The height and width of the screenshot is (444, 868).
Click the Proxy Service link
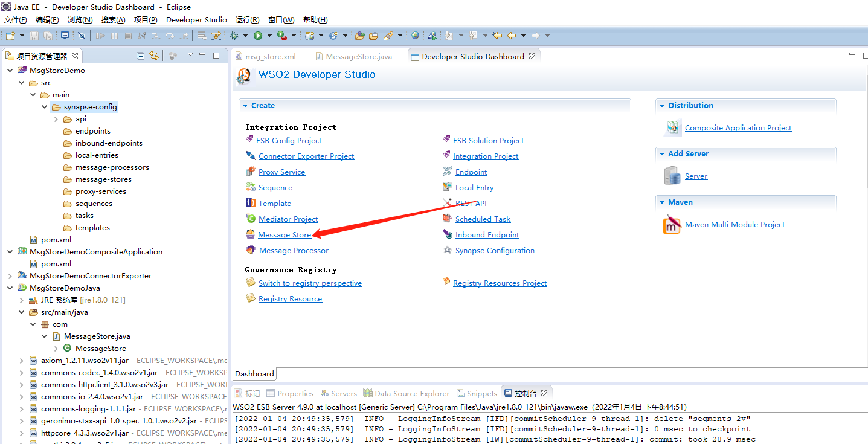click(x=281, y=172)
